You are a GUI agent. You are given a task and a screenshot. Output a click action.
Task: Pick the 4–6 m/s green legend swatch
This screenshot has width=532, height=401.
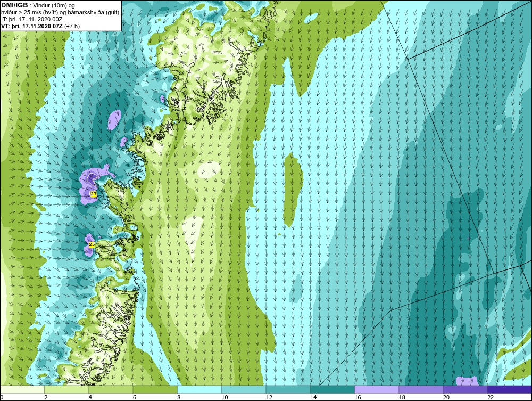pos(111,389)
